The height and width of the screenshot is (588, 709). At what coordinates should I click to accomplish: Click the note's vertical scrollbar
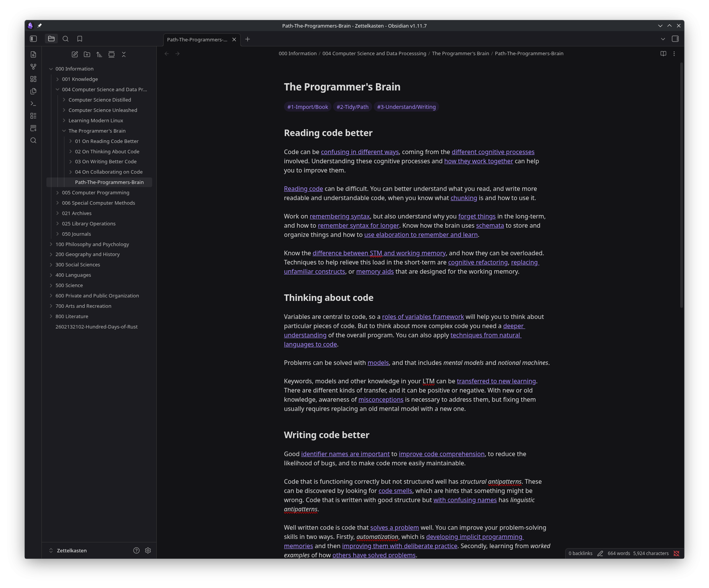click(x=681, y=184)
